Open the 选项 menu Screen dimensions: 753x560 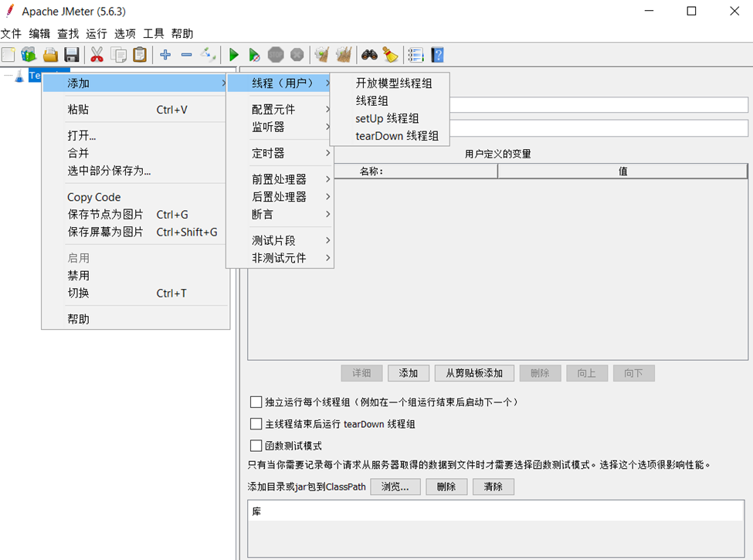pyautogui.click(x=125, y=34)
